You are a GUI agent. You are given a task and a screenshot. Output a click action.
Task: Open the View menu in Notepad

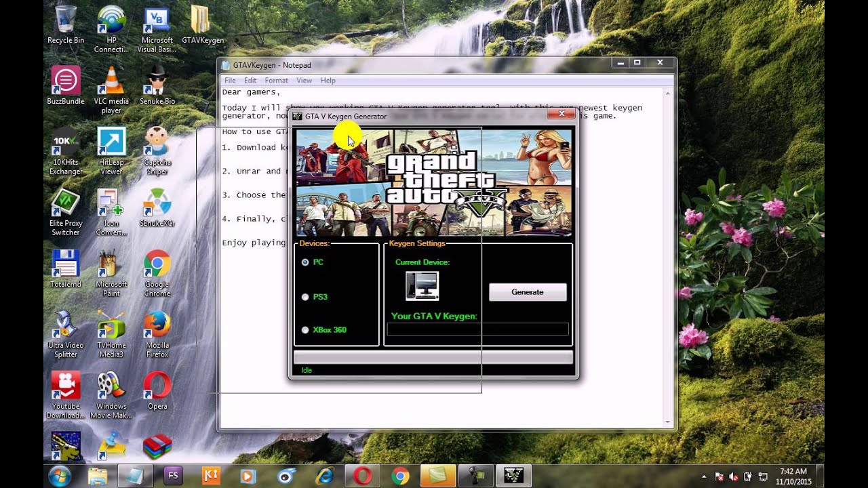304,80
